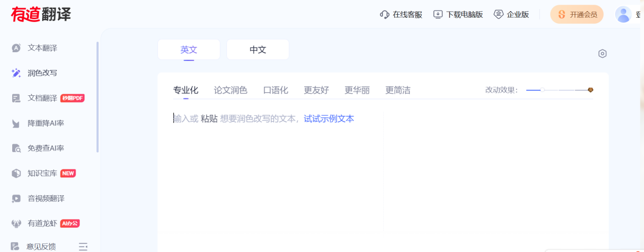Click the coin icon on 开通会员
This screenshot has width=644, height=252.
[562, 15]
